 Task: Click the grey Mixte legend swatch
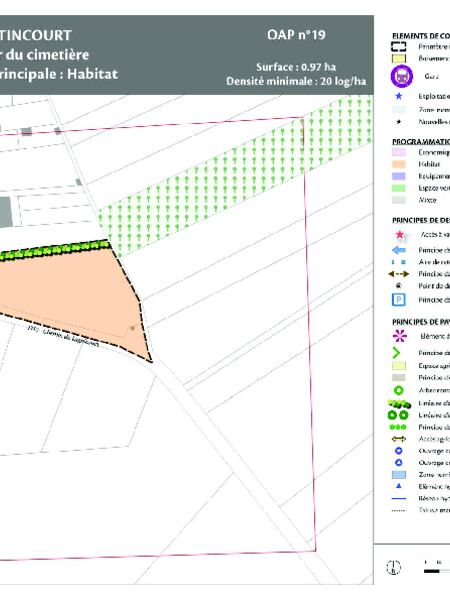click(399, 200)
